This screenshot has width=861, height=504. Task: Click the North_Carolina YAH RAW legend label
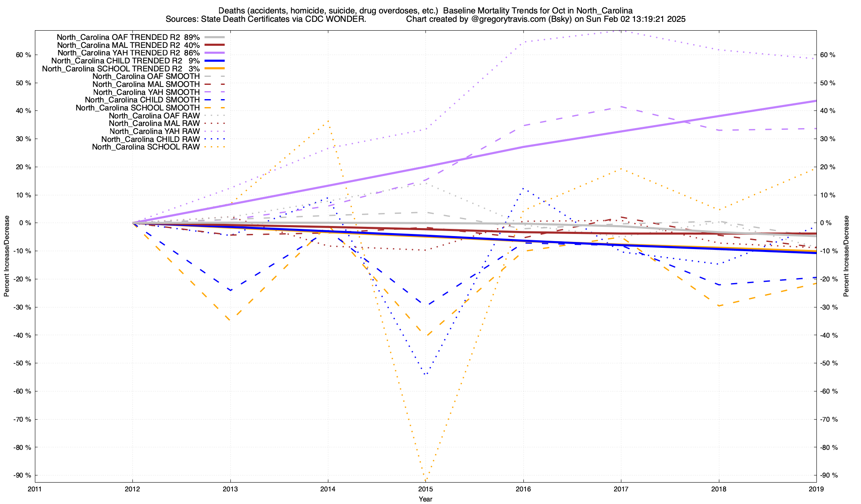coord(154,131)
